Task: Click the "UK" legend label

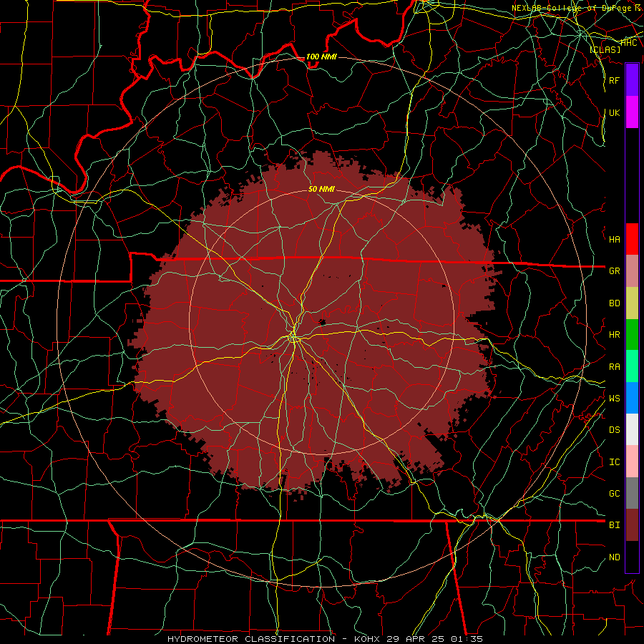Action: coord(614,112)
